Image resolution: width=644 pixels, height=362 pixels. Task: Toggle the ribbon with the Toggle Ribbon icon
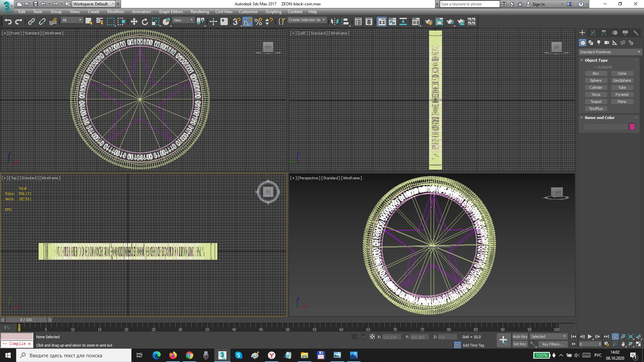coord(382,22)
